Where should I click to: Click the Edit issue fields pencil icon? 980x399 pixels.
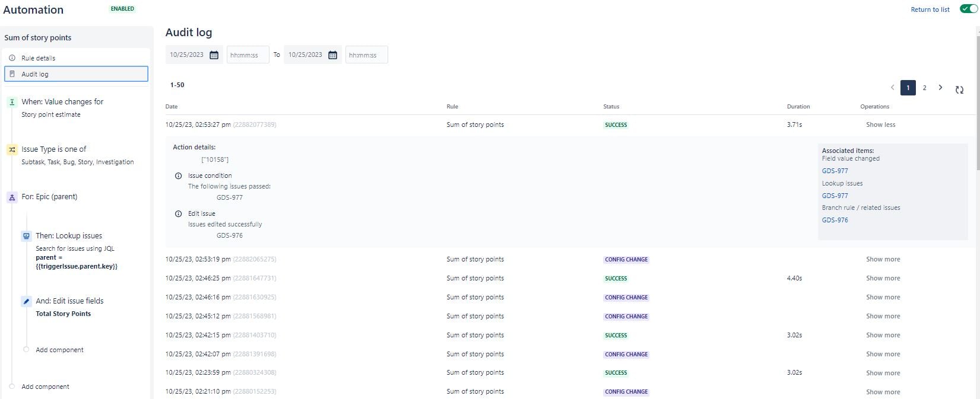click(x=26, y=301)
